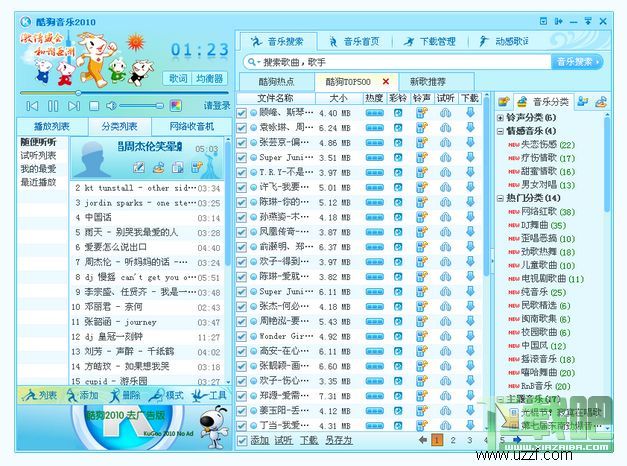Viewport: 627px width, 466px height.
Task: Set ringtone for 高安-在心 song
Action: point(421,352)
